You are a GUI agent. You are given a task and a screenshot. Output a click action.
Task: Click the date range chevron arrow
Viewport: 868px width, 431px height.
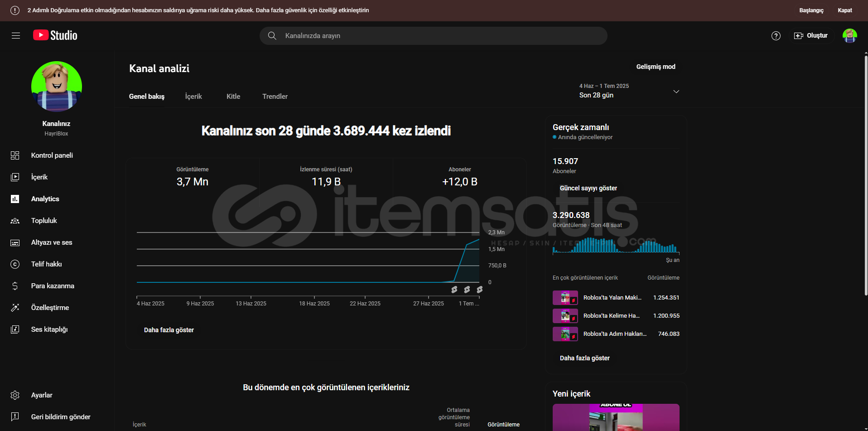[676, 92]
